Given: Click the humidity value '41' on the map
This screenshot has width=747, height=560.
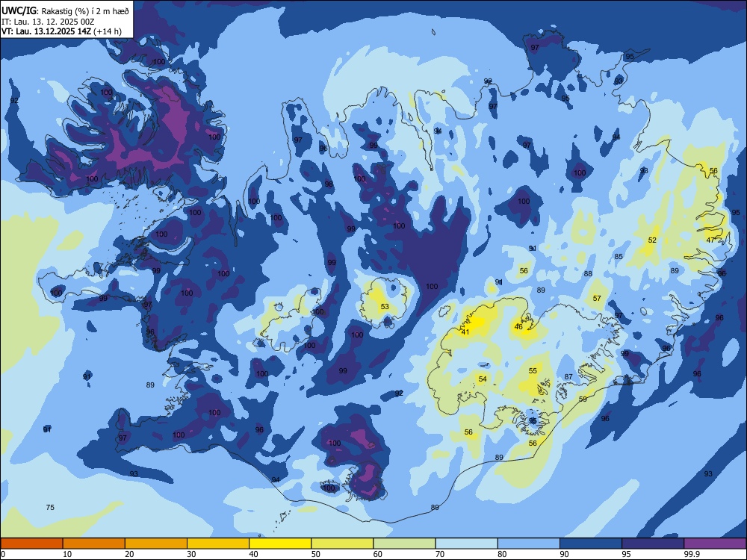Looking at the screenshot, I should [x=465, y=332].
